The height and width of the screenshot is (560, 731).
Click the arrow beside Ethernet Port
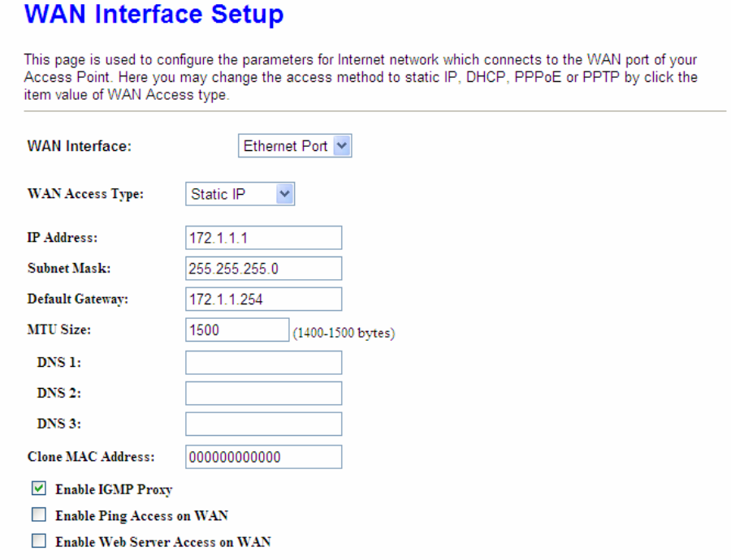coord(342,146)
